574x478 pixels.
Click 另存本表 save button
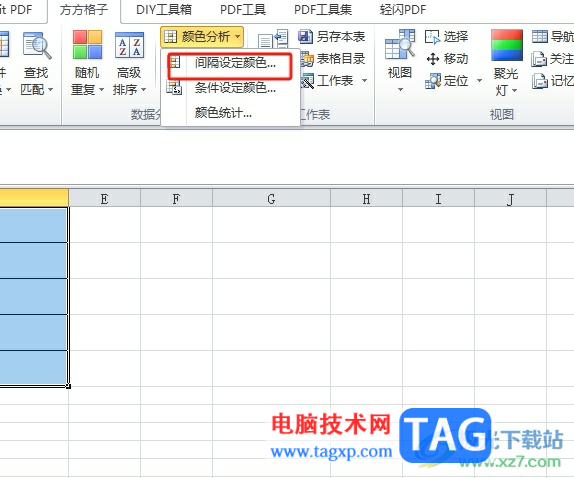point(332,37)
